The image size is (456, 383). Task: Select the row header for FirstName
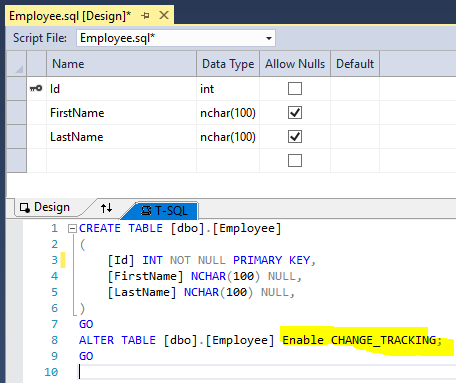[x=17, y=113]
